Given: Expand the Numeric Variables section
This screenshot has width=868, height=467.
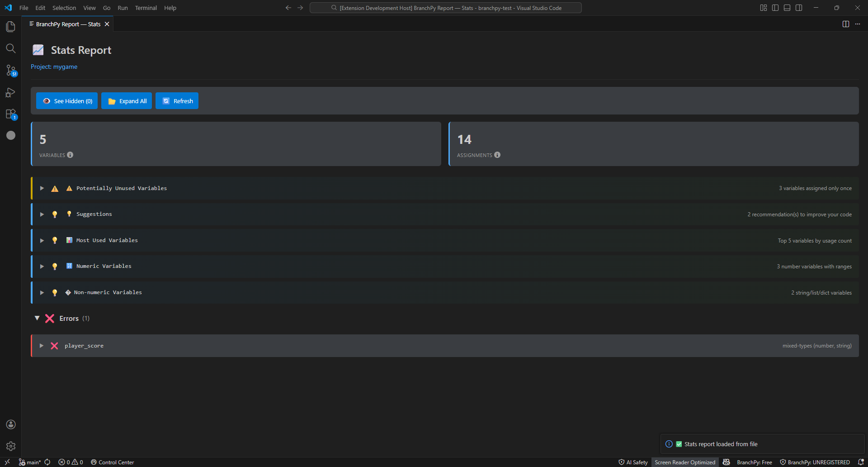Looking at the screenshot, I should pos(42,267).
